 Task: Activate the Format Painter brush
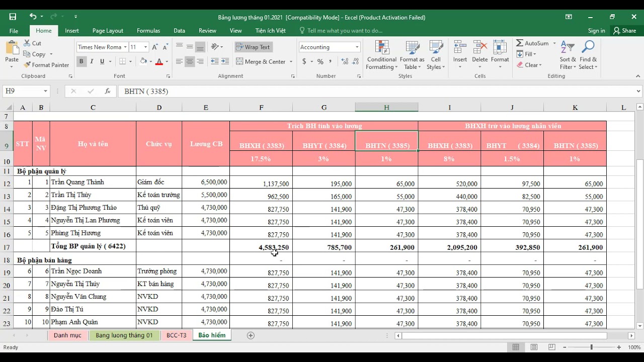(46, 65)
